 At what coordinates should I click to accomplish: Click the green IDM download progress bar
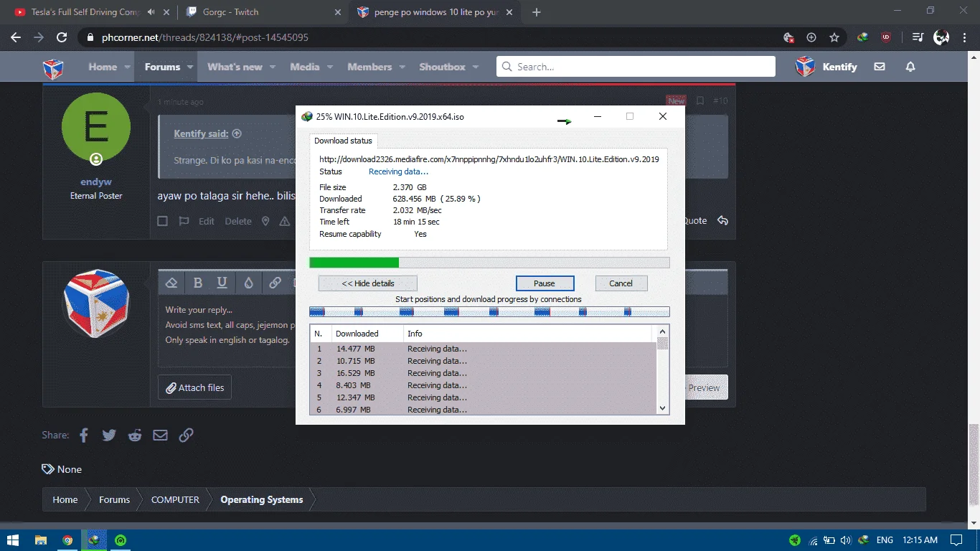[489, 263]
